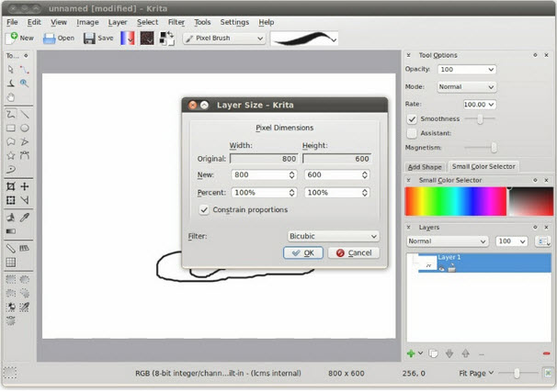Screen dimensions: 557x392
Task: Select the pan hand tool
Action: point(11,97)
